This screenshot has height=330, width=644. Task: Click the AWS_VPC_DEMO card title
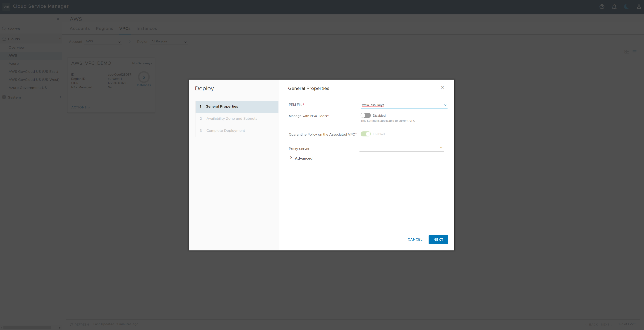tap(91, 63)
